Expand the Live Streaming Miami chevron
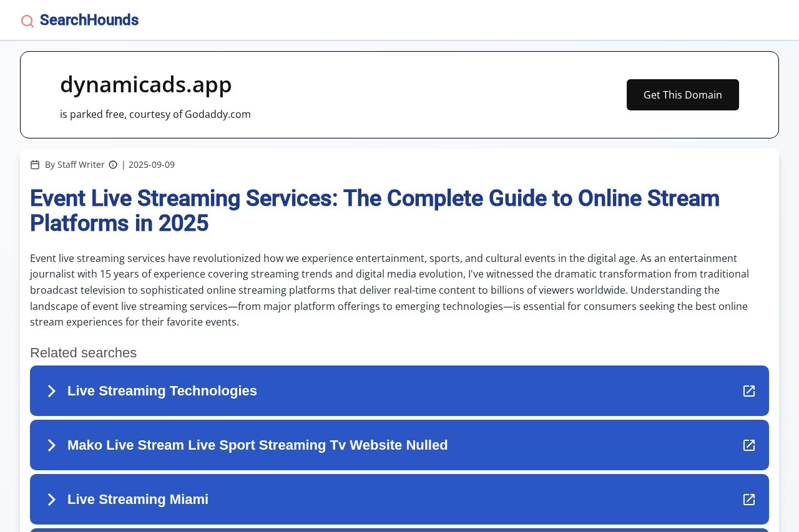Viewport: 799px width, 532px height. click(x=52, y=500)
